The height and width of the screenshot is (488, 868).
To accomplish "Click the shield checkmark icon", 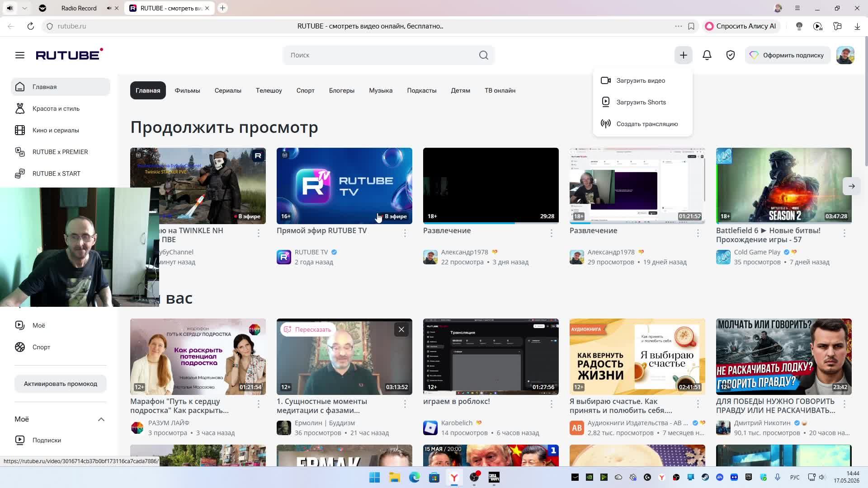I will click(x=731, y=55).
